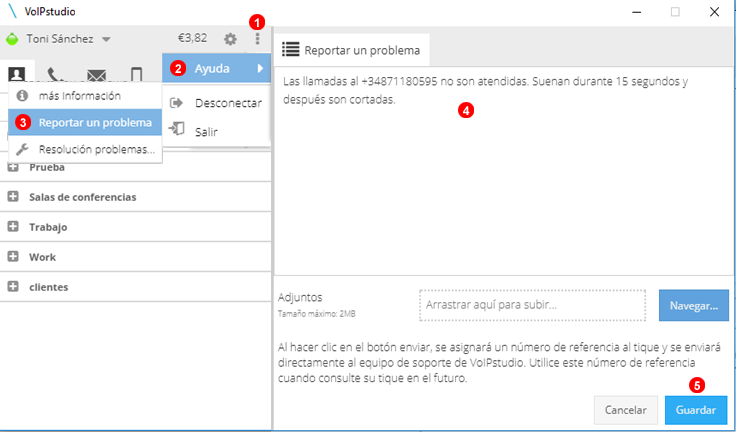The height and width of the screenshot is (432, 736).
Task: Click the €3,82 balance amount
Action: 192,38
